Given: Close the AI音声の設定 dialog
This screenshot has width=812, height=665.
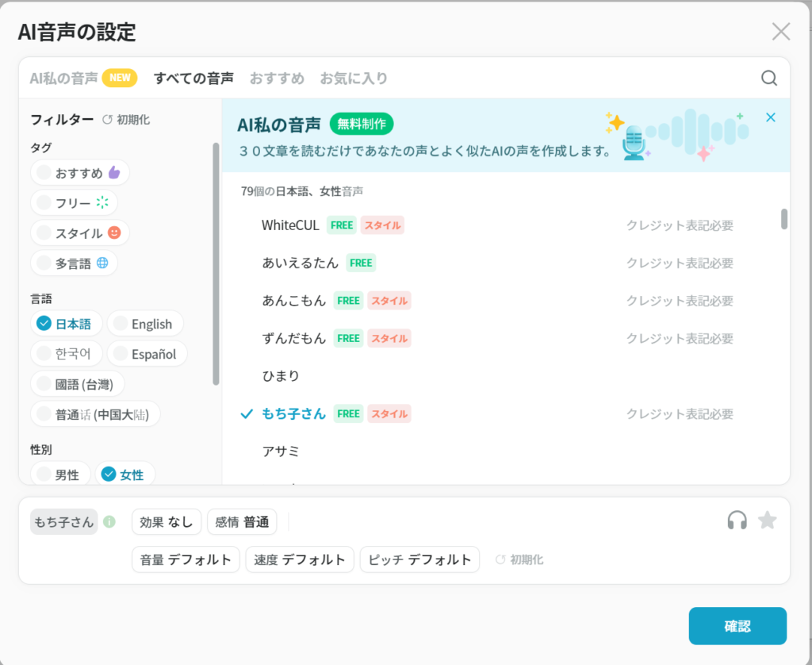Looking at the screenshot, I should (780, 32).
